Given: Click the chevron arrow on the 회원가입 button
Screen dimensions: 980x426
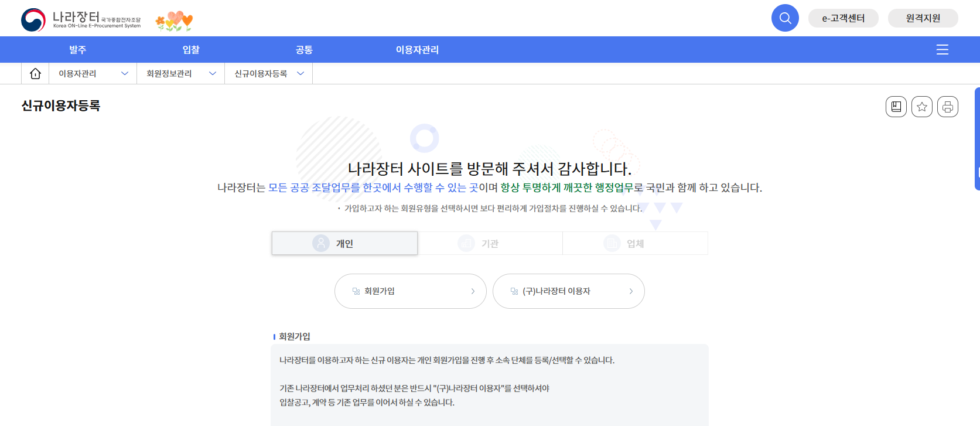Looking at the screenshot, I should click(x=473, y=291).
